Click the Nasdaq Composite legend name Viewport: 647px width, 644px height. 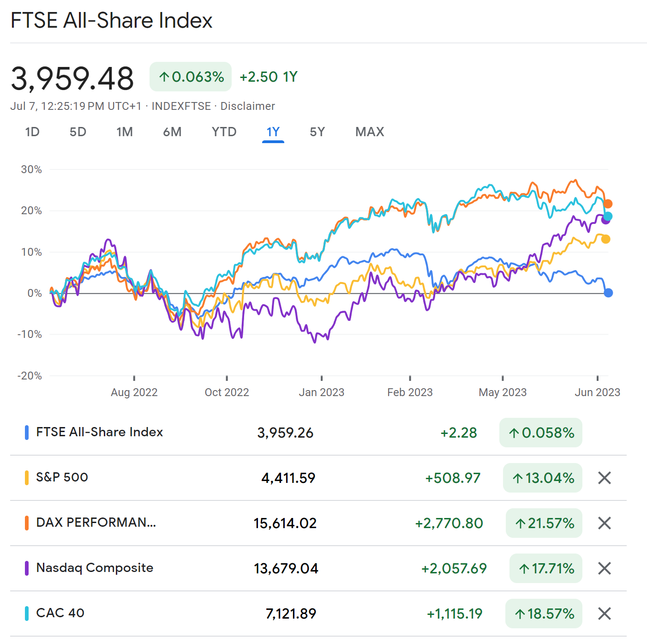click(95, 568)
